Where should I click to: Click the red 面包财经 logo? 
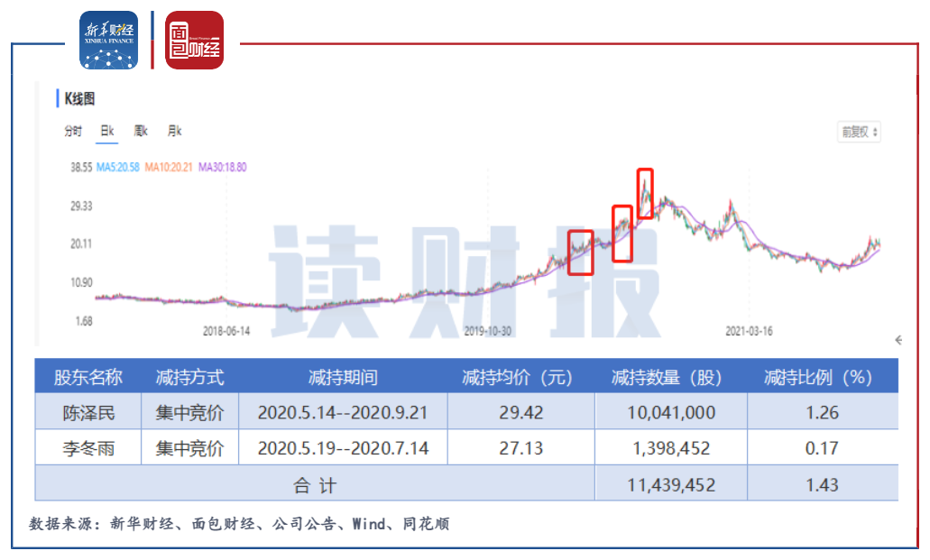point(194,40)
